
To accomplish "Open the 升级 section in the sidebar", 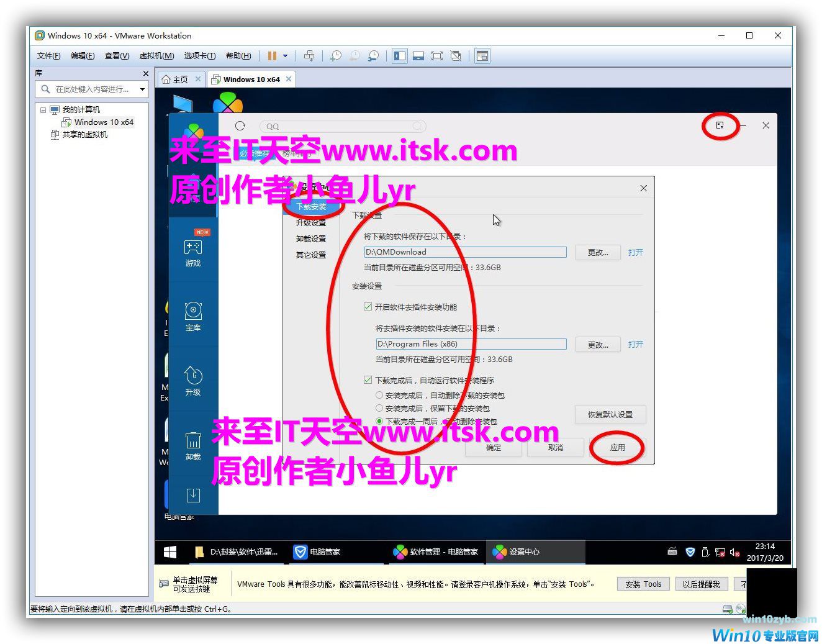I will (x=193, y=381).
